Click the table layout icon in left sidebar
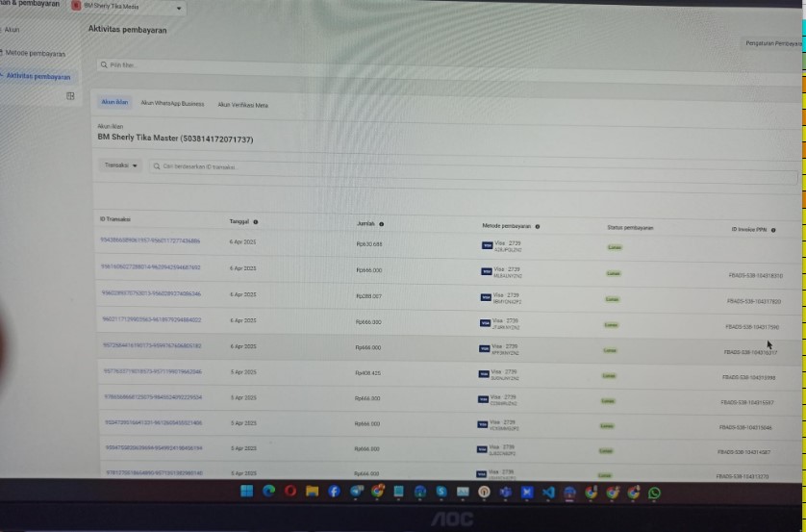Viewport: 806px width, 532px height. (x=70, y=96)
